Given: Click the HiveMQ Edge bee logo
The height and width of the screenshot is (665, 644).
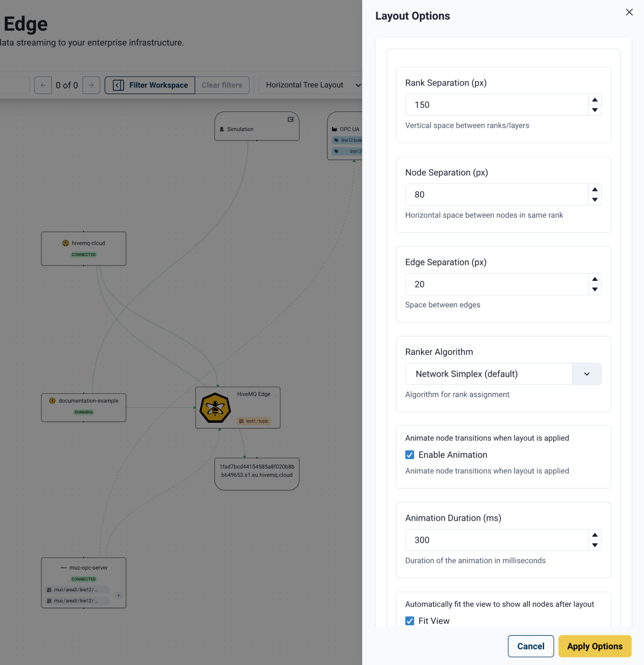Looking at the screenshot, I should 215,408.
